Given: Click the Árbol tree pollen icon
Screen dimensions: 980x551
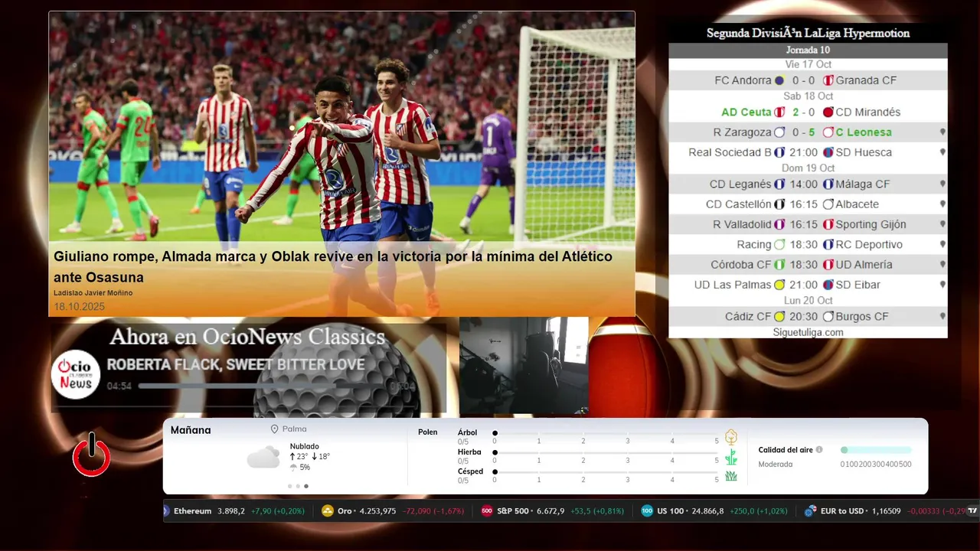Looking at the screenshot, I should [731, 437].
